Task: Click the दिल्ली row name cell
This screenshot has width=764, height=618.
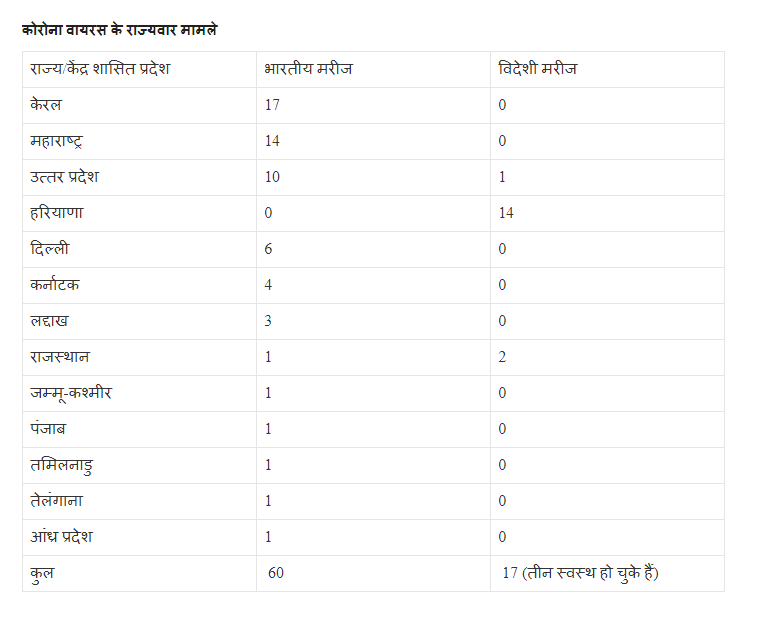Action: (139, 250)
